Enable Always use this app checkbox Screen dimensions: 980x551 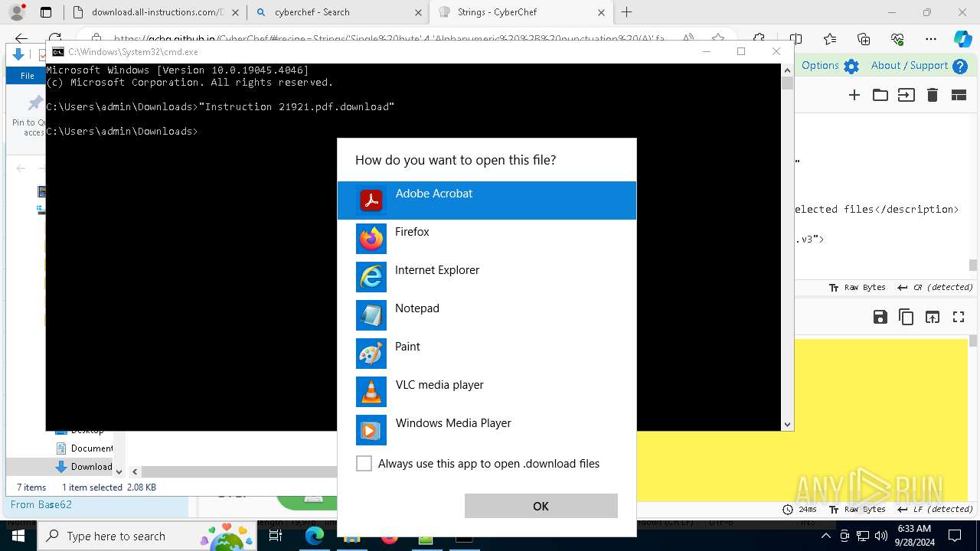coord(364,464)
